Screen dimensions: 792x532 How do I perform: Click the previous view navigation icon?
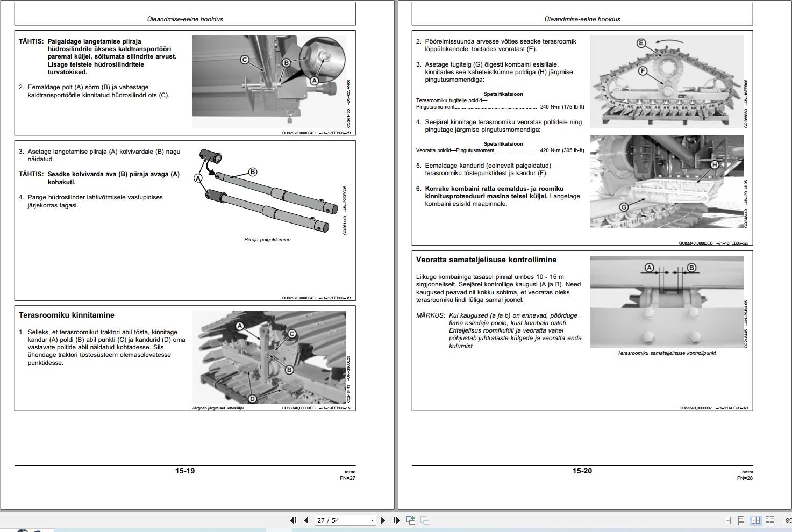411,520
